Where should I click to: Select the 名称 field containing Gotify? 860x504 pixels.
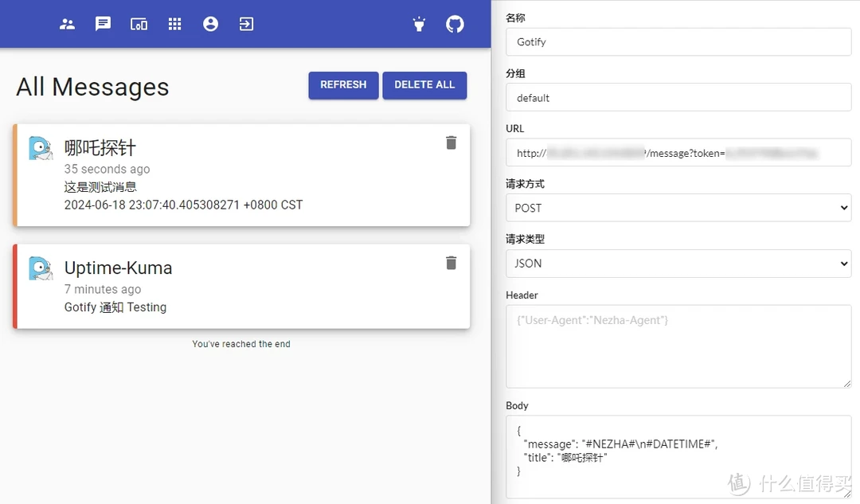pos(678,41)
